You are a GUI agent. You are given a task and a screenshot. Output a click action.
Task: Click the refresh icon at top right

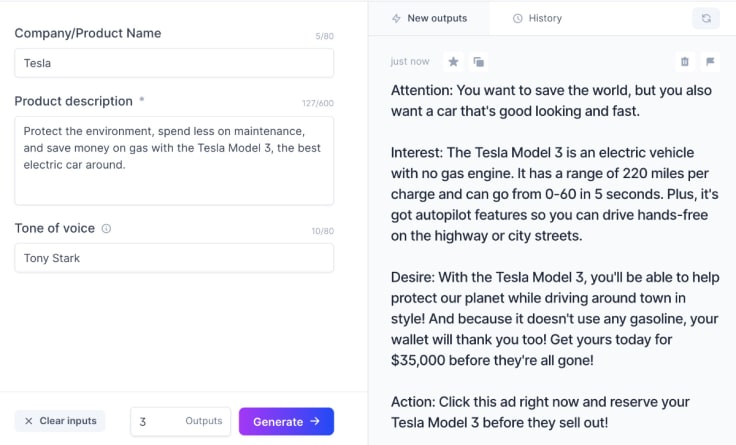[x=706, y=18]
